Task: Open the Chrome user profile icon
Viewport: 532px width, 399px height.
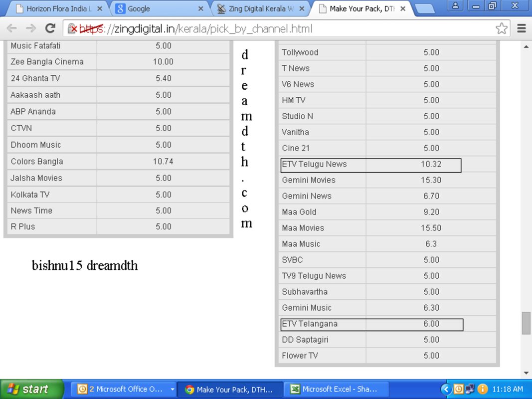Action: click(x=455, y=5)
